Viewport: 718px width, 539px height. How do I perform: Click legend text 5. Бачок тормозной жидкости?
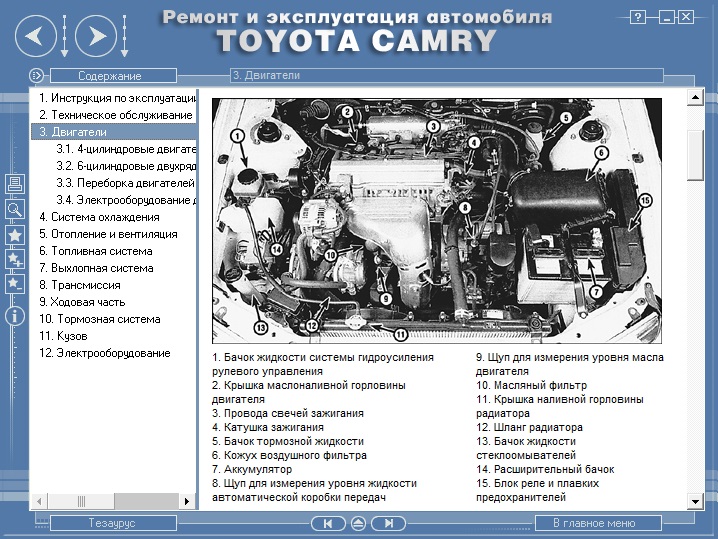pos(288,441)
